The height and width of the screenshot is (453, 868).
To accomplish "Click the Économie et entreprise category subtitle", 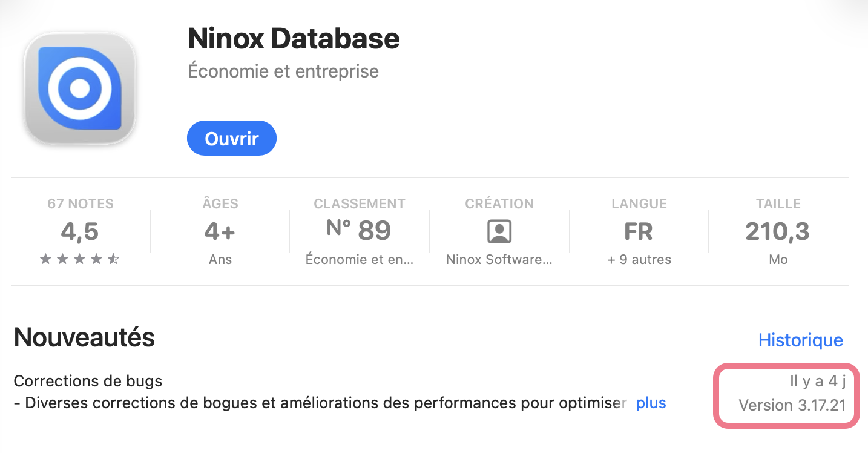I will (283, 71).
